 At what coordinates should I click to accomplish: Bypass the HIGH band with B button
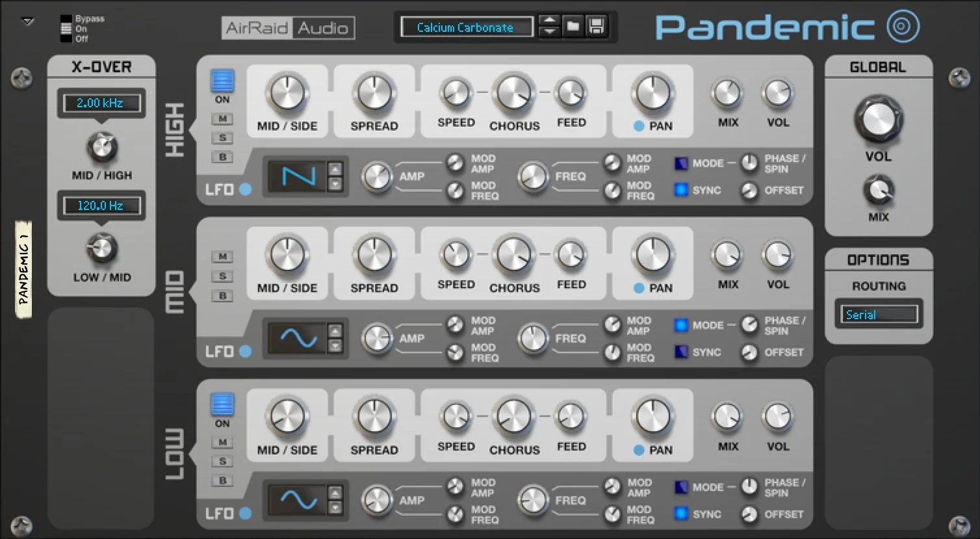[x=222, y=157]
